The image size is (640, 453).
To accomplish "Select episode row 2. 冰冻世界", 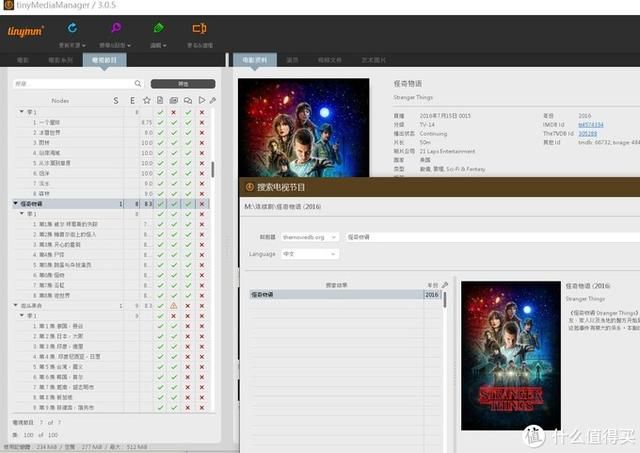I will point(111,132).
